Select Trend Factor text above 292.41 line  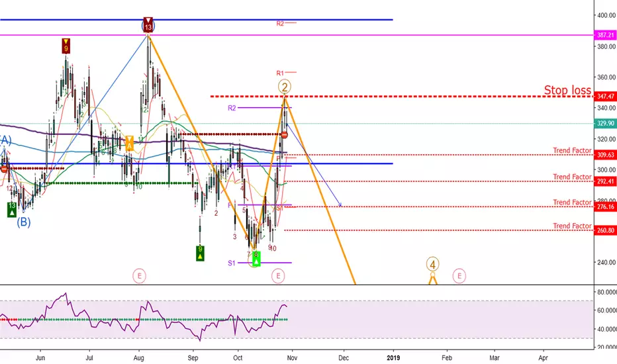pos(572,177)
